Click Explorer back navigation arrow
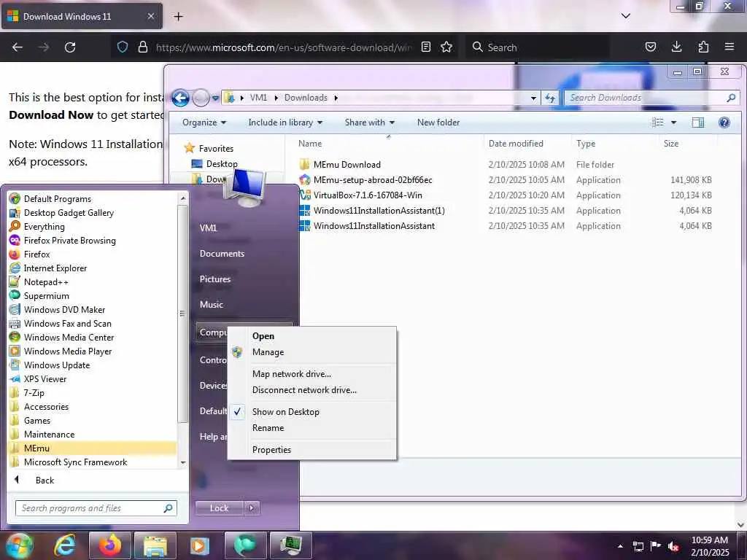The height and width of the screenshot is (560, 747). pyautogui.click(x=181, y=98)
